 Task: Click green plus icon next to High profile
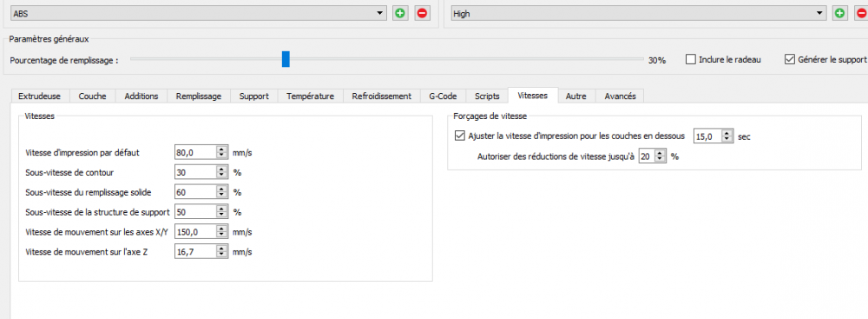point(839,13)
